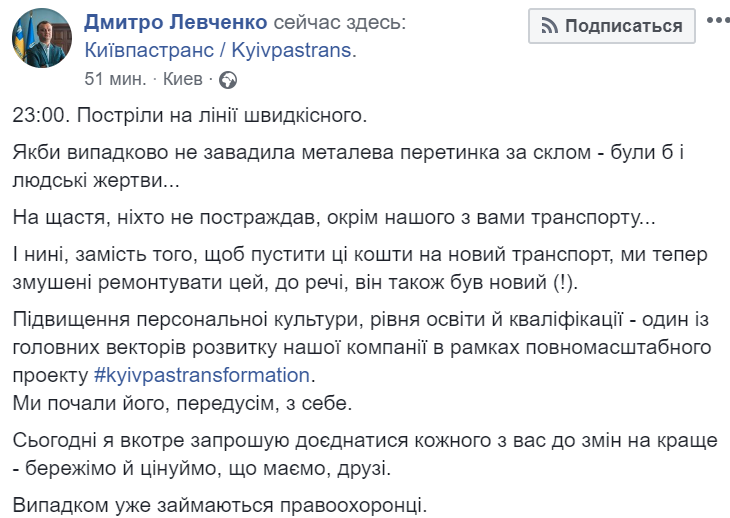The height and width of the screenshot is (518, 730).
Task: Click the Киев location label
Action: pos(182,78)
